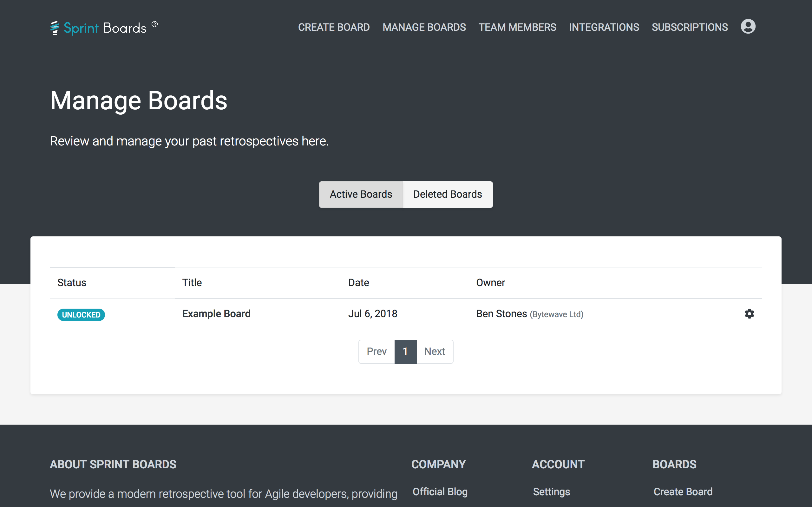Open the user account avatar icon
Viewport: 812px width, 507px height.
pyautogui.click(x=748, y=27)
